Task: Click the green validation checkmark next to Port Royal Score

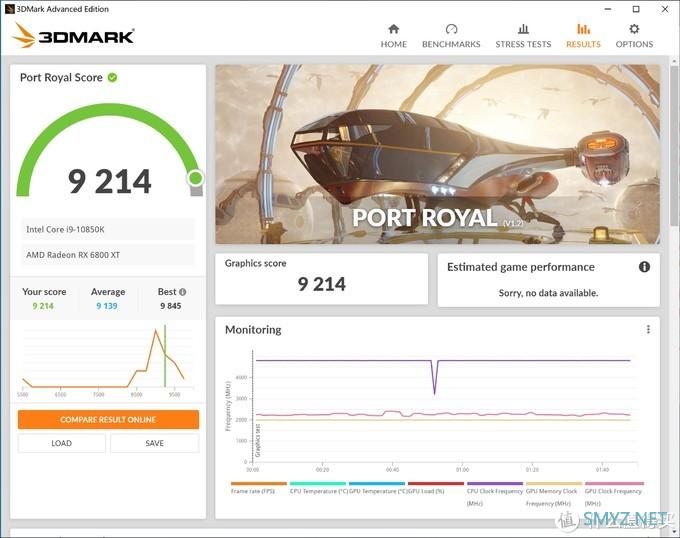Action: tap(112, 78)
